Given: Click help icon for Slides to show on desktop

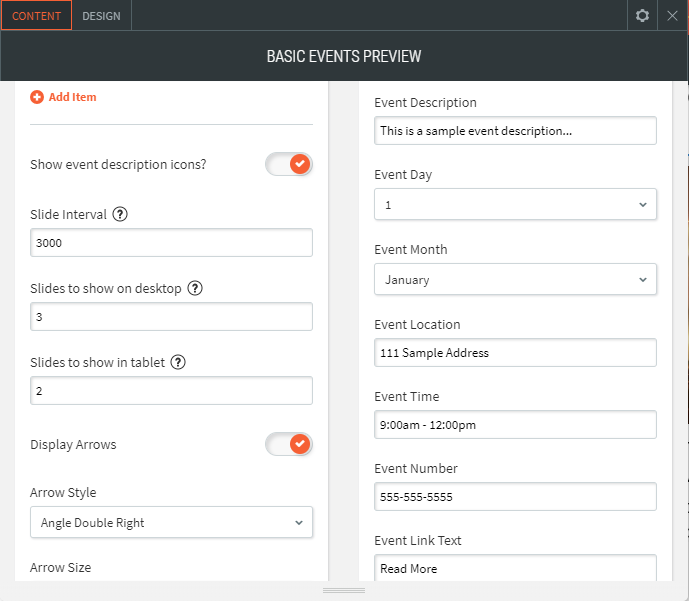Looking at the screenshot, I should tap(195, 288).
